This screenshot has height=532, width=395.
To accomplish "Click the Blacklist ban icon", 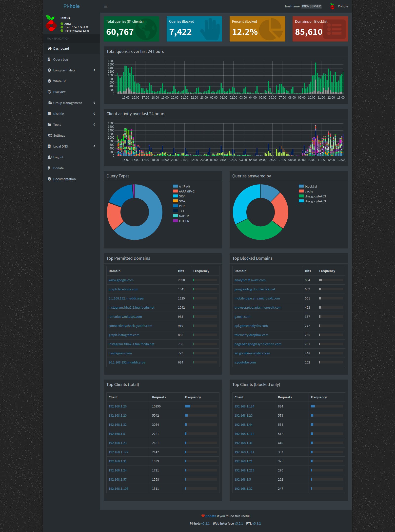I will pyautogui.click(x=49, y=92).
